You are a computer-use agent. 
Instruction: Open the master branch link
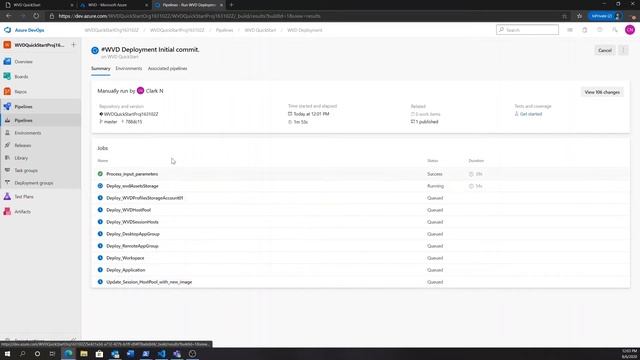[110, 122]
